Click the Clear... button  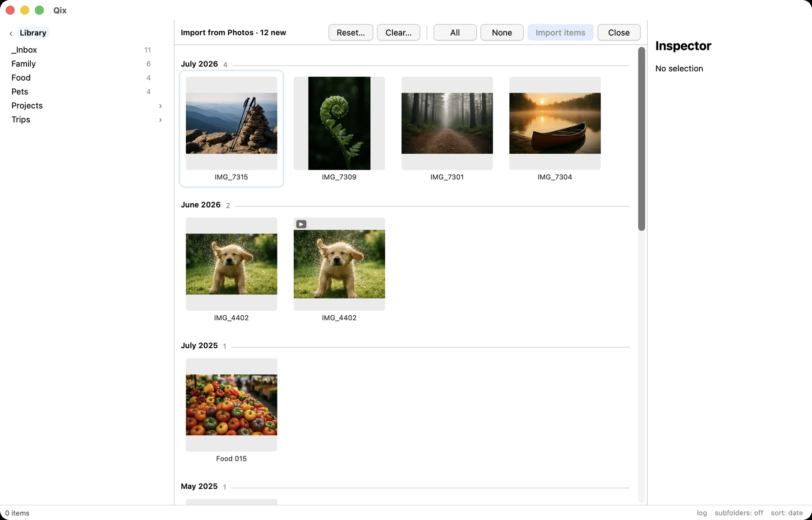pos(398,32)
